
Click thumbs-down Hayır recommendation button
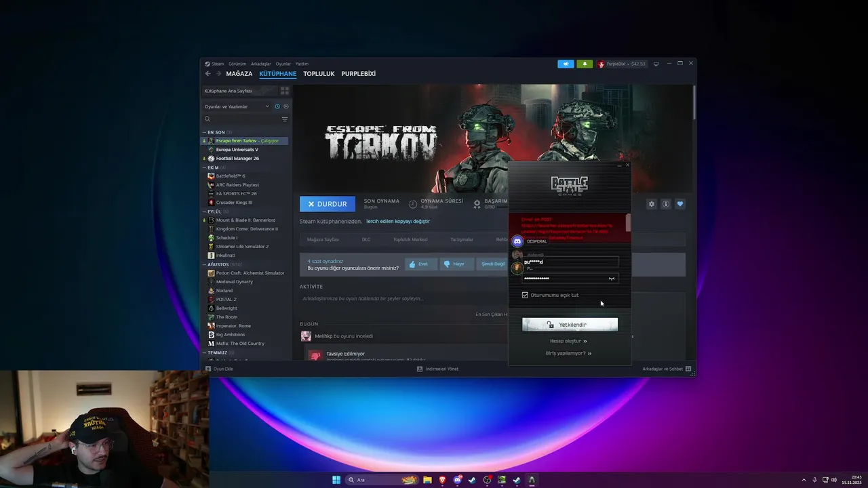[x=456, y=264]
